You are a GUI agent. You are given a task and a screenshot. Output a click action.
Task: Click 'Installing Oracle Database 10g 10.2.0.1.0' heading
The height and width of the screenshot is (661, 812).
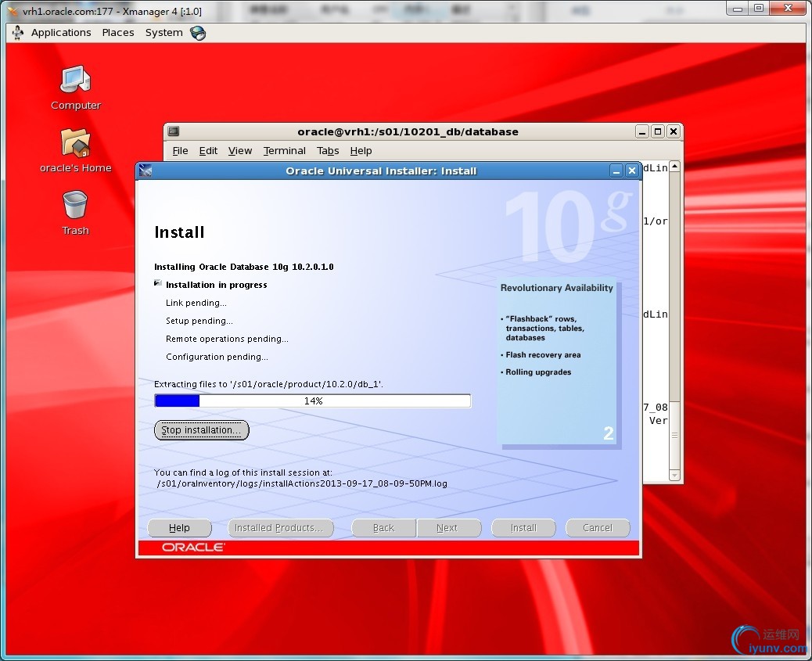(244, 267)
